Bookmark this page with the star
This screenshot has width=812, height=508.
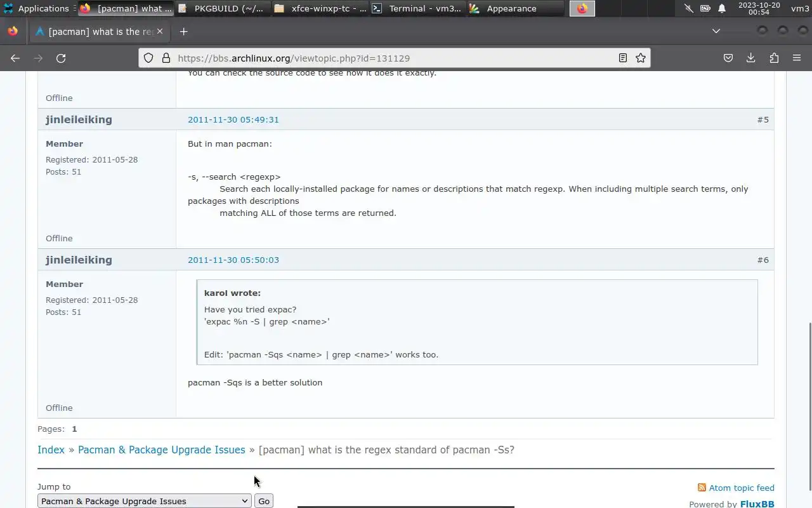[x=641, y=58]
